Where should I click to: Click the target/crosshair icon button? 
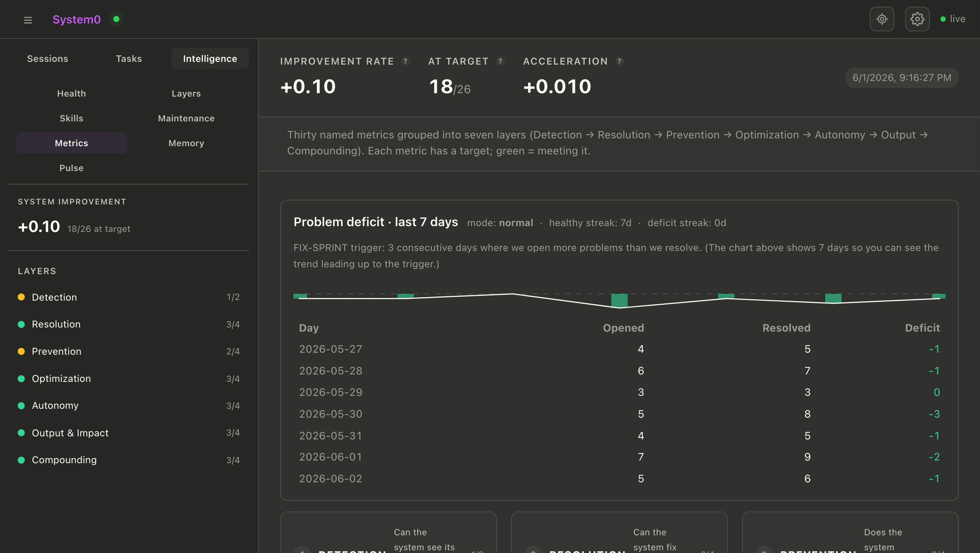pyautogui.click(x=882, y=19)
